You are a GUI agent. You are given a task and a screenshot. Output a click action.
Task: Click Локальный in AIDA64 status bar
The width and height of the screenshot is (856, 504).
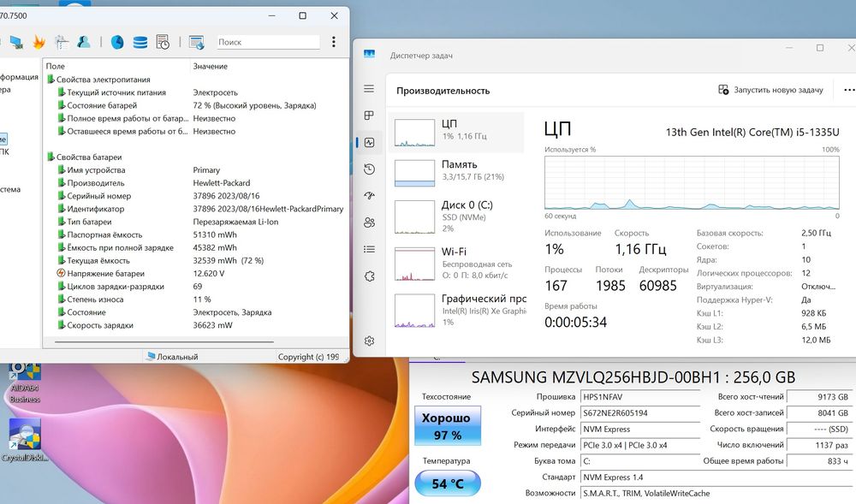(172, 357)
